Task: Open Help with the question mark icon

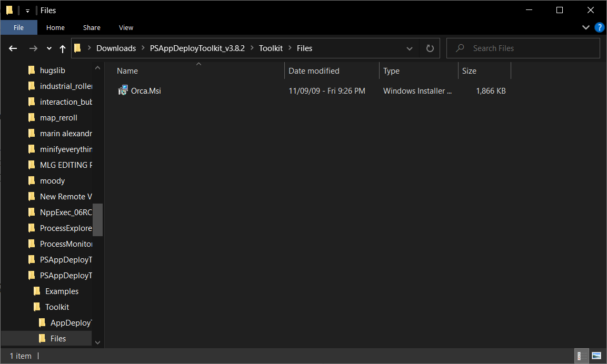Action: tap(599, 27)
